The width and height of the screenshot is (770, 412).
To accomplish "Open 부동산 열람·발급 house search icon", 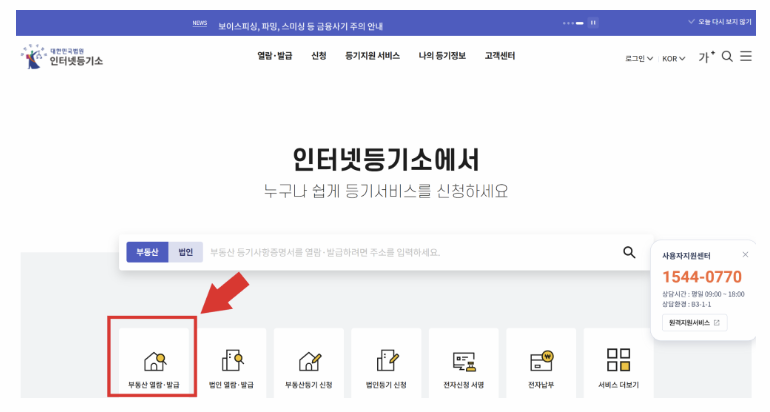I will pos(154,362).
